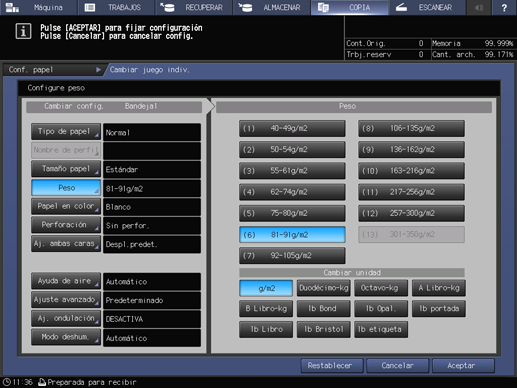Select weight (1) 40-49g/m2
Image resolution: width=517 pixels, height=388 pixels.
pyautogui.click(x=292, y=129)
